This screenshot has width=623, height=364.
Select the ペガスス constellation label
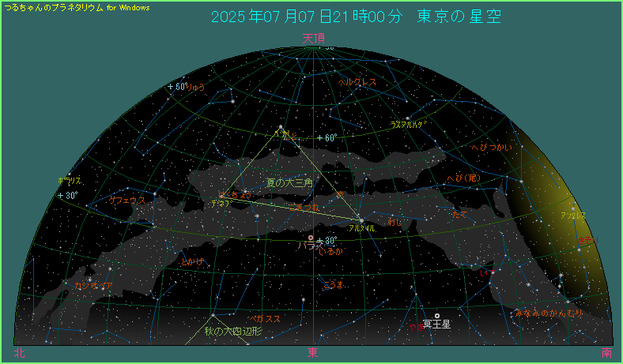(x=263, y=319)
